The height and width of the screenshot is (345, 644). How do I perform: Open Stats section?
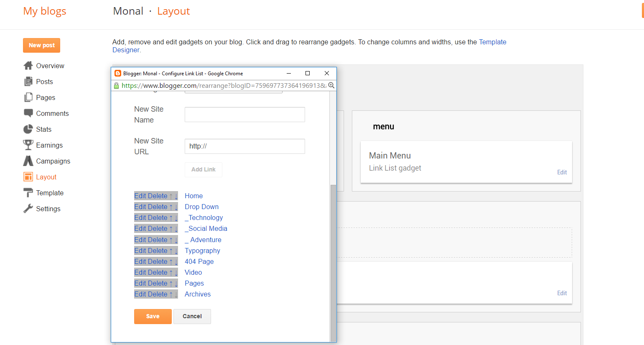click(x=43, y=129)
